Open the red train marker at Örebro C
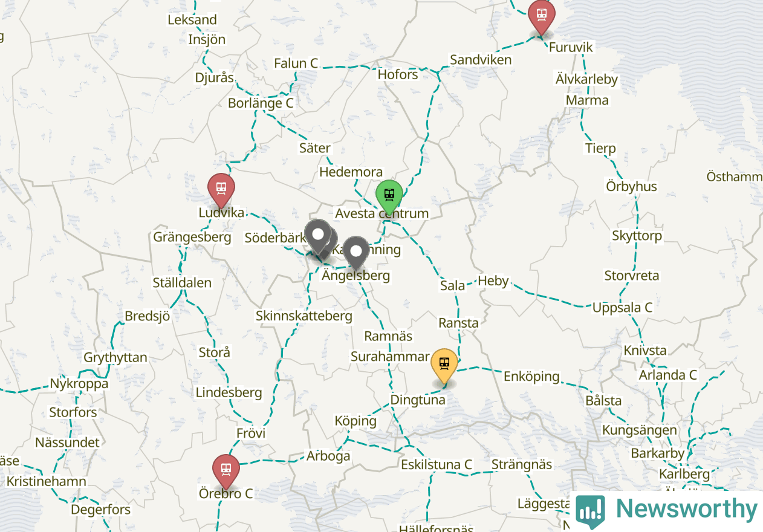 (226, 470)
